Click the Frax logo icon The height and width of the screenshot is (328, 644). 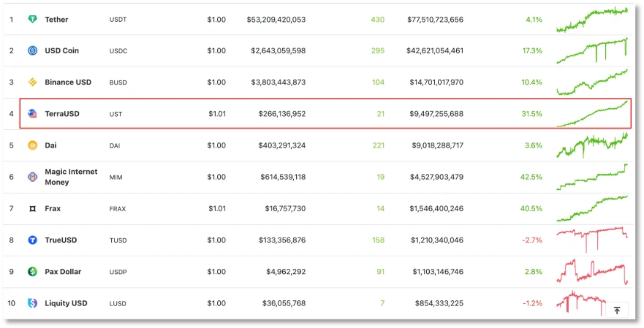[x=32, y=208]
